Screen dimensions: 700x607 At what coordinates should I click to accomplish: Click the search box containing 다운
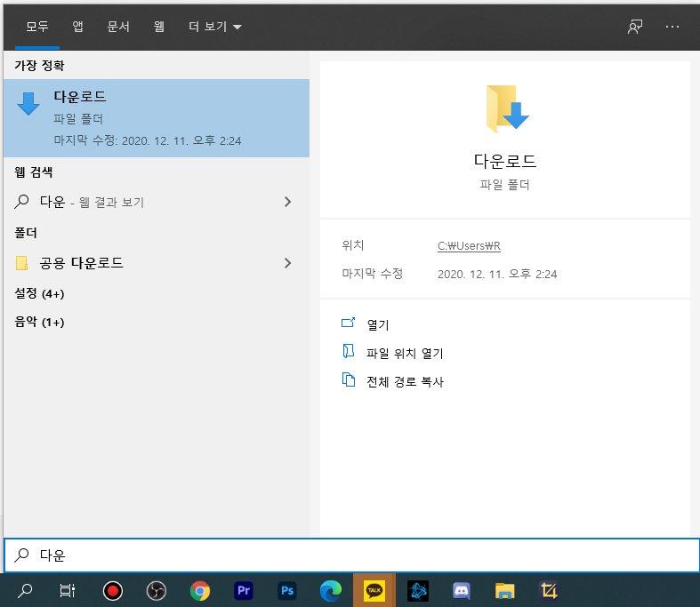tap(352, 555)
